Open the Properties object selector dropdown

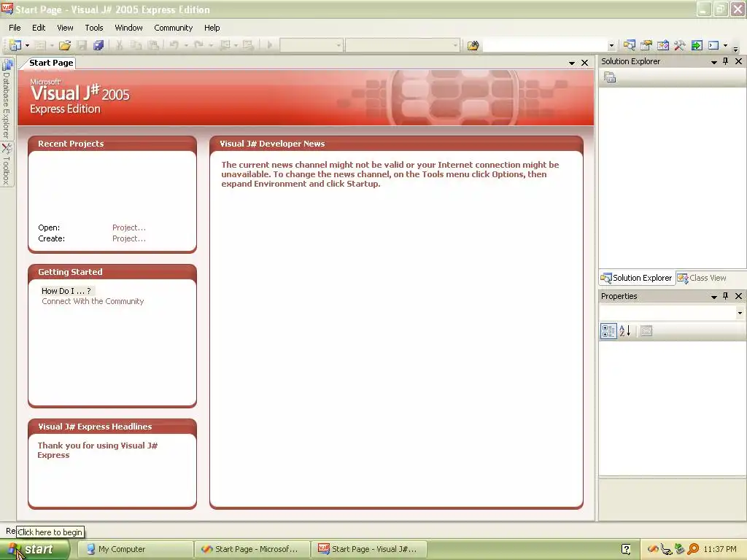point(740,313)
